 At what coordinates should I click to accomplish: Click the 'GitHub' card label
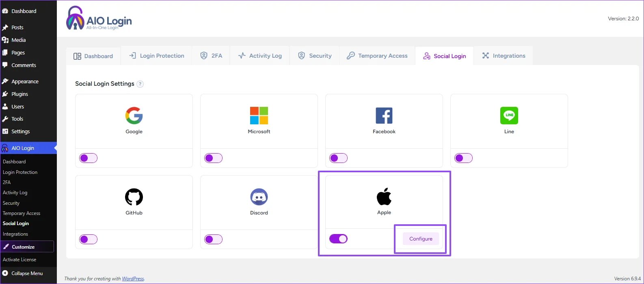[x=134, y=213]
